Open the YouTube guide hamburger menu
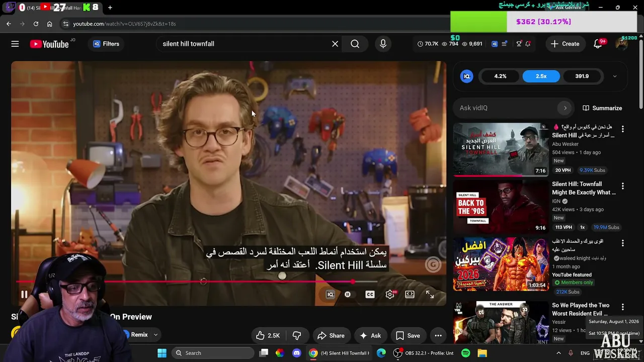This screenshot has height=362, width=644. click(15, 44)
